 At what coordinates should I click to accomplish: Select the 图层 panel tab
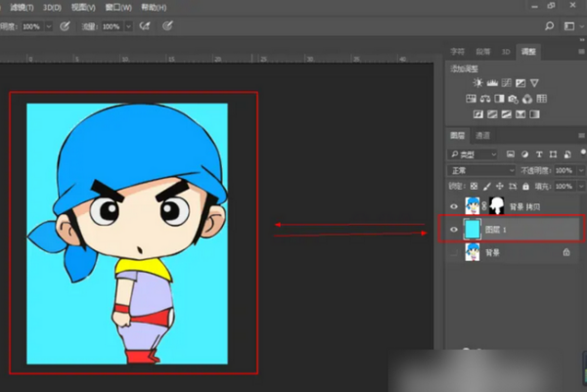[x=457, y=136]
